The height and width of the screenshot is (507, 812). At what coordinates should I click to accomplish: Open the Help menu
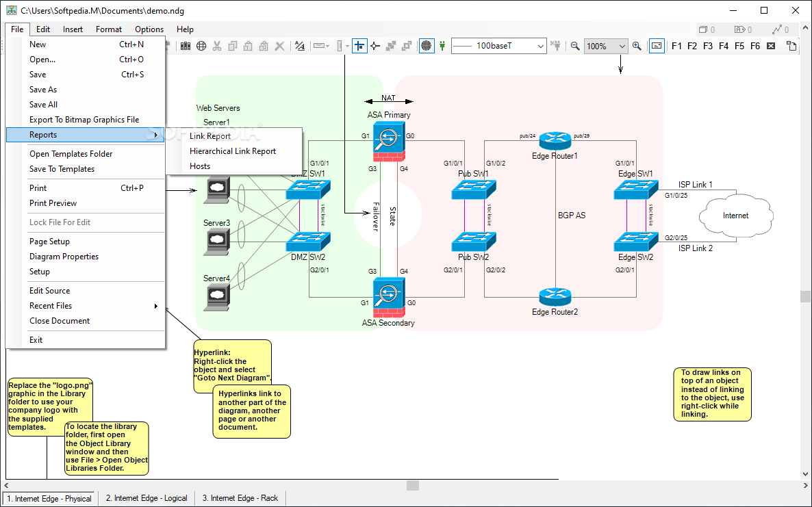185,29
